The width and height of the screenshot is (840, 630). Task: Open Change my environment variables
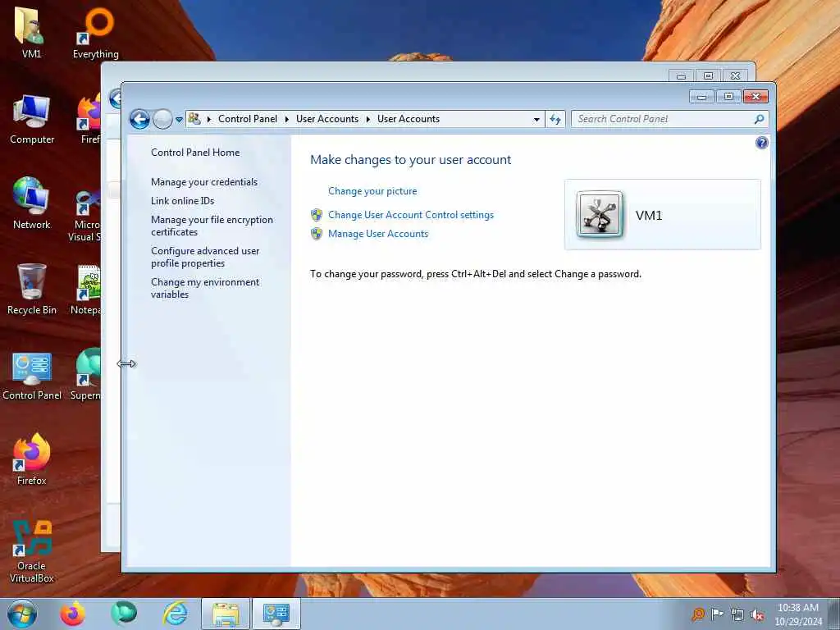point(204,288)
